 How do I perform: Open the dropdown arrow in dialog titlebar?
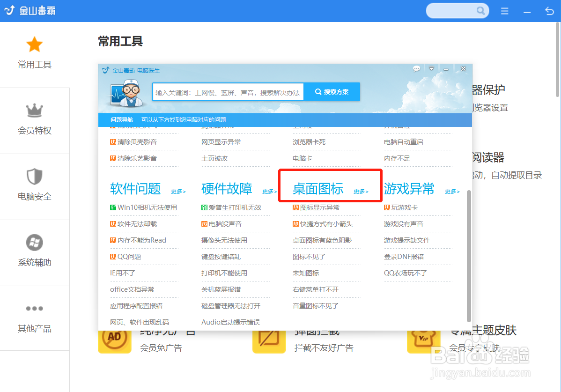pos(431,68)
